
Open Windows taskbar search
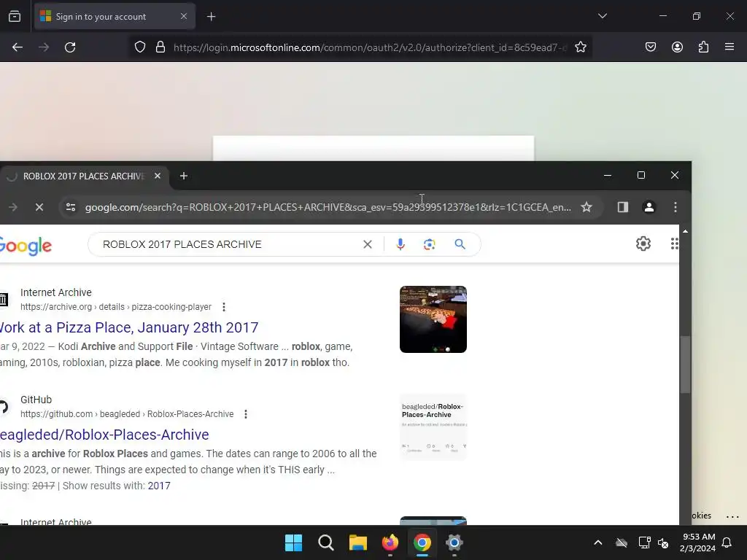pos(326,542)
